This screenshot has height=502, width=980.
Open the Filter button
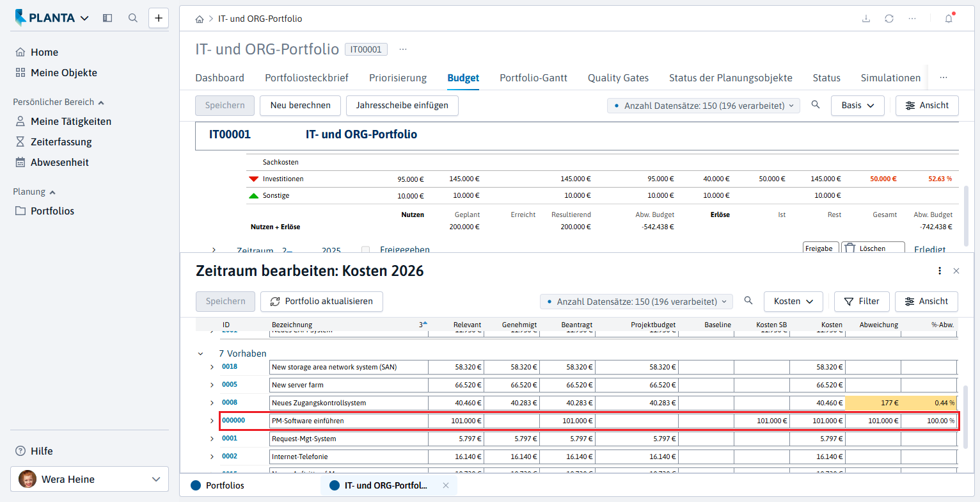(862, 301)
